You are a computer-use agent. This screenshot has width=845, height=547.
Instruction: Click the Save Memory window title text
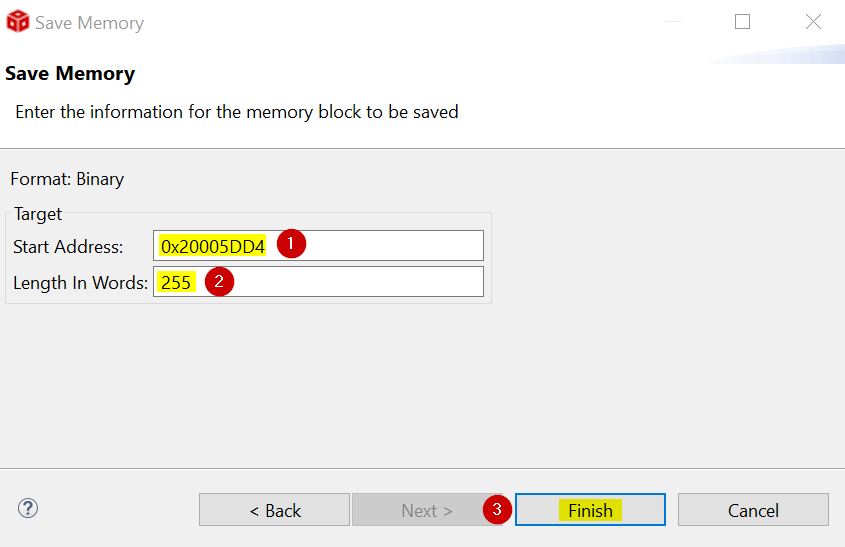(x=89, y=23)
